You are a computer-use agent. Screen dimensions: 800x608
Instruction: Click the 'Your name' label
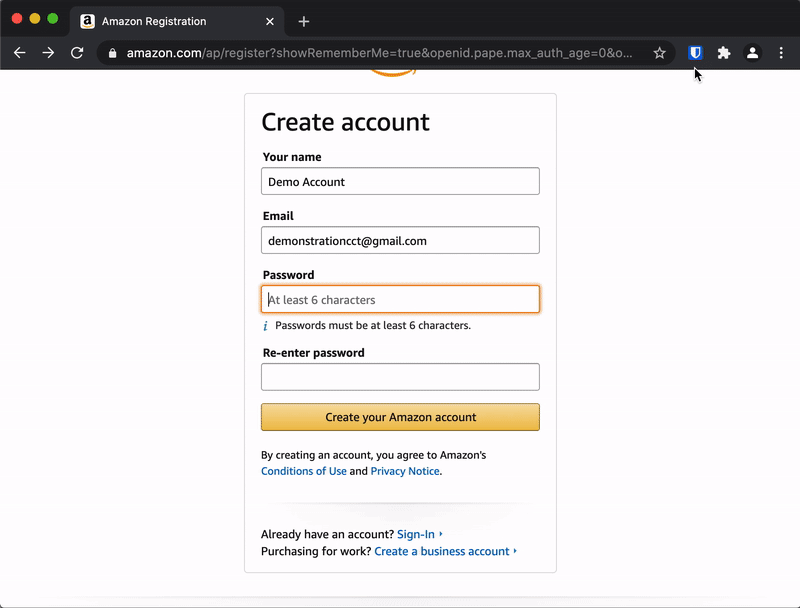(292, 157)
